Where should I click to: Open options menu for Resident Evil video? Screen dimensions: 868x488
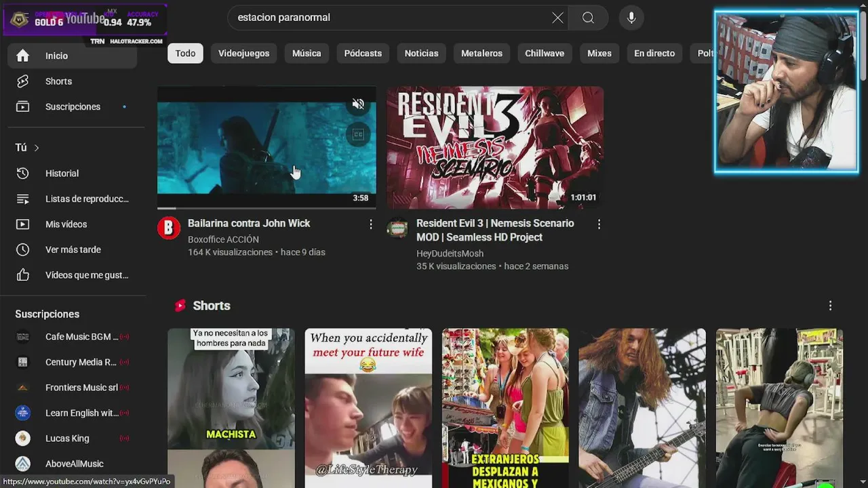pyautogui.click(x=599, y=224)
